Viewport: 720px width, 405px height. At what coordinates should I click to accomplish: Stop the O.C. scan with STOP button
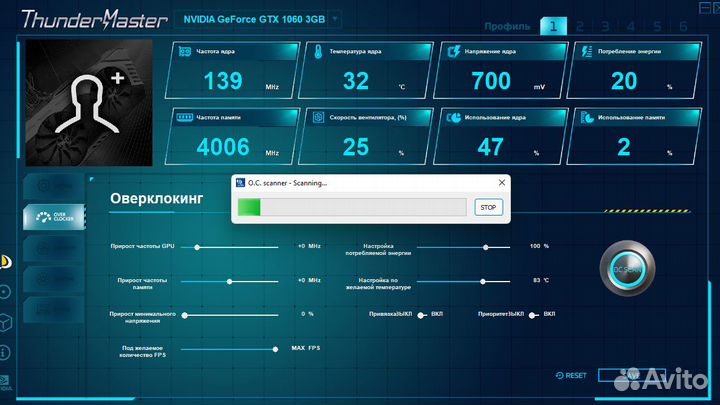click(x=488, y=208)
